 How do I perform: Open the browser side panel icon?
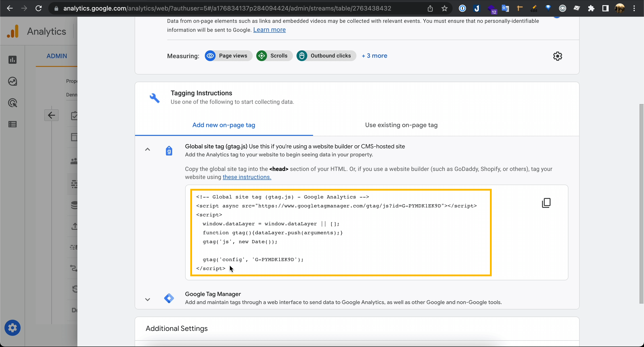(x=605, y=9)
